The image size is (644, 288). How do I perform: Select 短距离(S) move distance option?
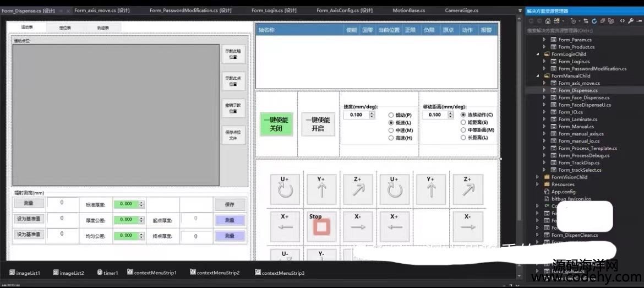click(x=463, y=122)
